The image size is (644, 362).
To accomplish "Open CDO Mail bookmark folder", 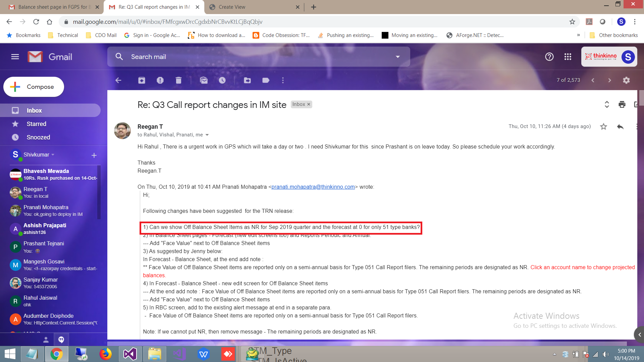I will pyautogui.click(x=101, y=35).
